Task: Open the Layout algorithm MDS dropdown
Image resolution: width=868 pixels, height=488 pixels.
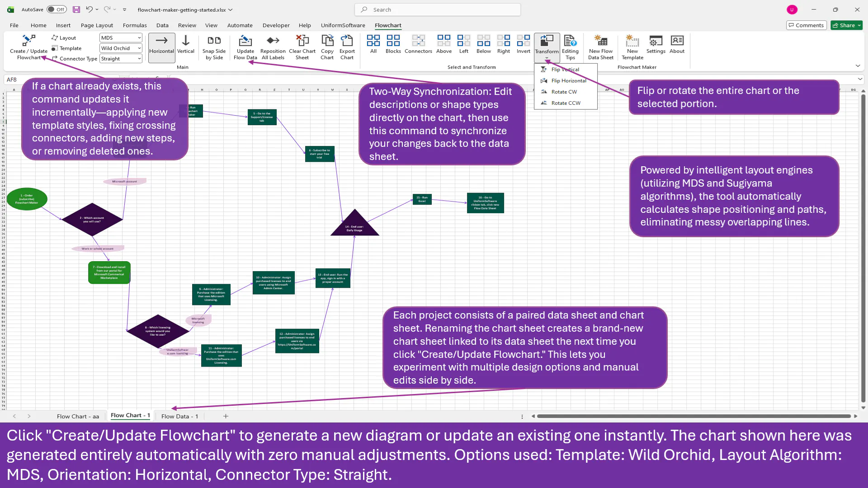Action: 139,38
